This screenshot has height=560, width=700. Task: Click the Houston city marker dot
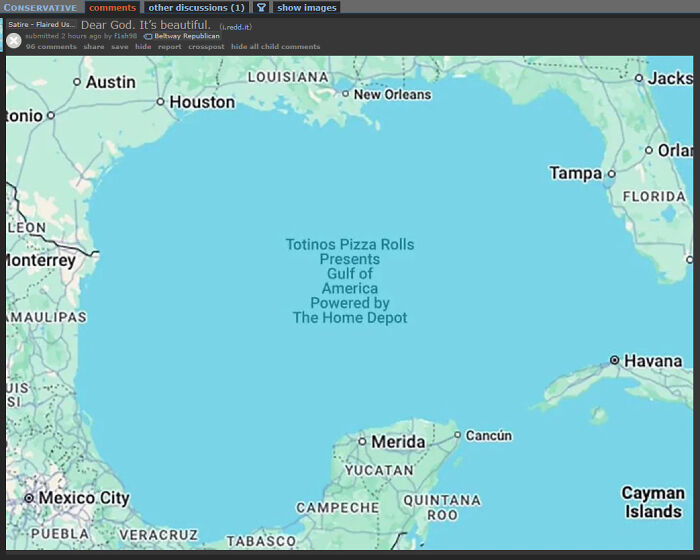(160, 101)
